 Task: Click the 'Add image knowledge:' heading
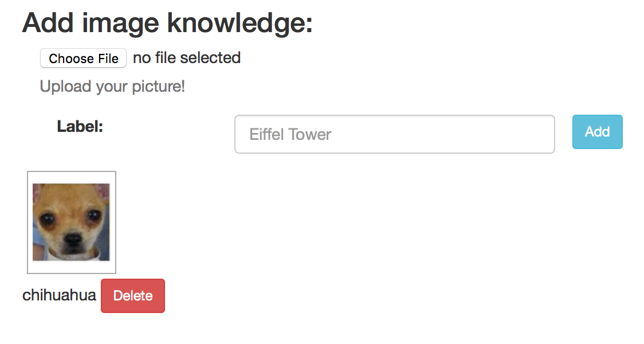[167, 23]
